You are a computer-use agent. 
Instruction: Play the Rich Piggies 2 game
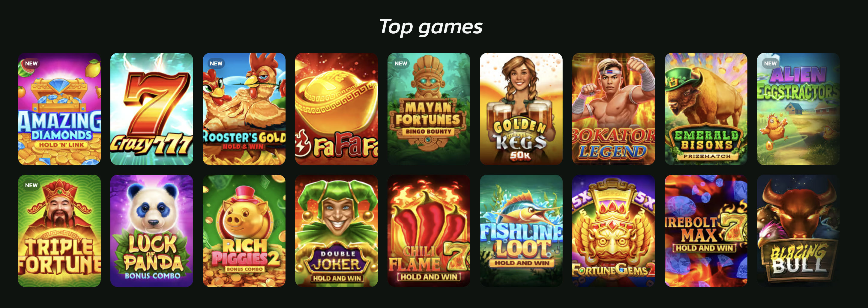[244, 231]
